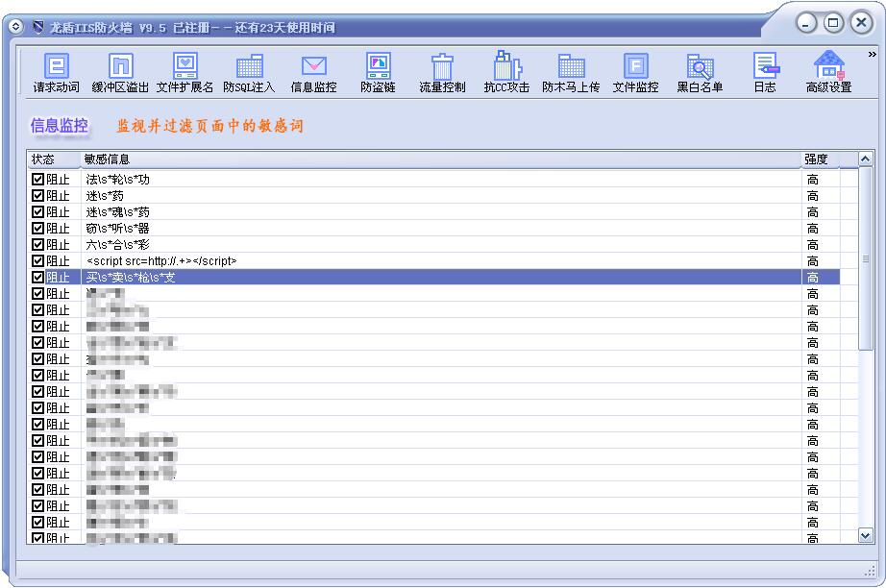Open the round dropdown button in title bar
This screenshot has height=588, width=886.
(15, 26)
